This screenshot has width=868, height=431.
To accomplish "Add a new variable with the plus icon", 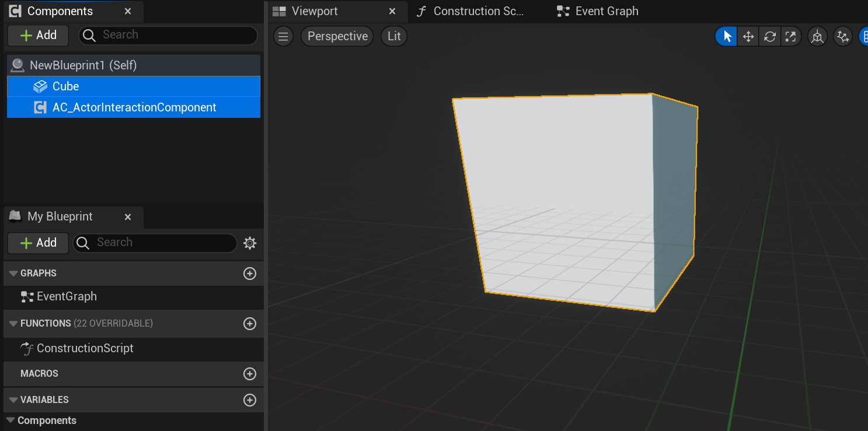I will (x=250, y=400).
